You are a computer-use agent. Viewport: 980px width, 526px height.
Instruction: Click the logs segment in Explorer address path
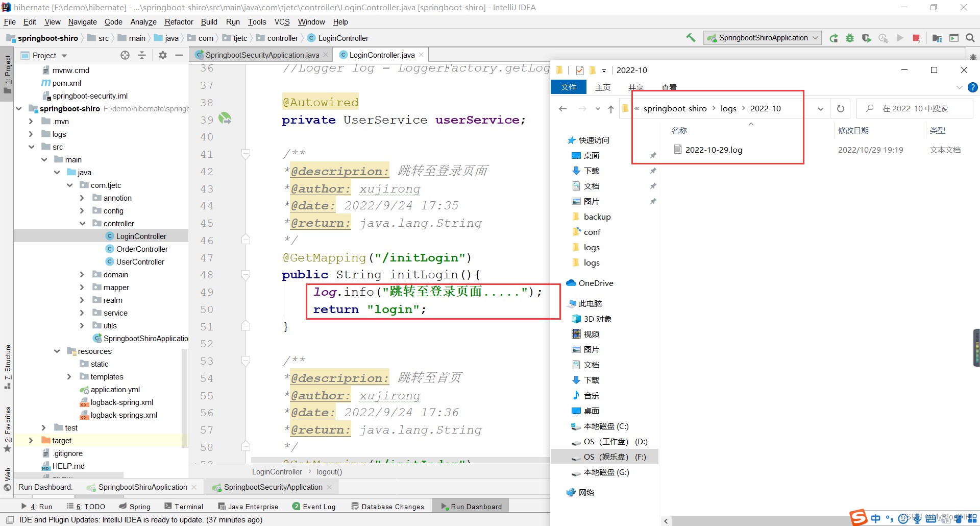click(728, 109)
